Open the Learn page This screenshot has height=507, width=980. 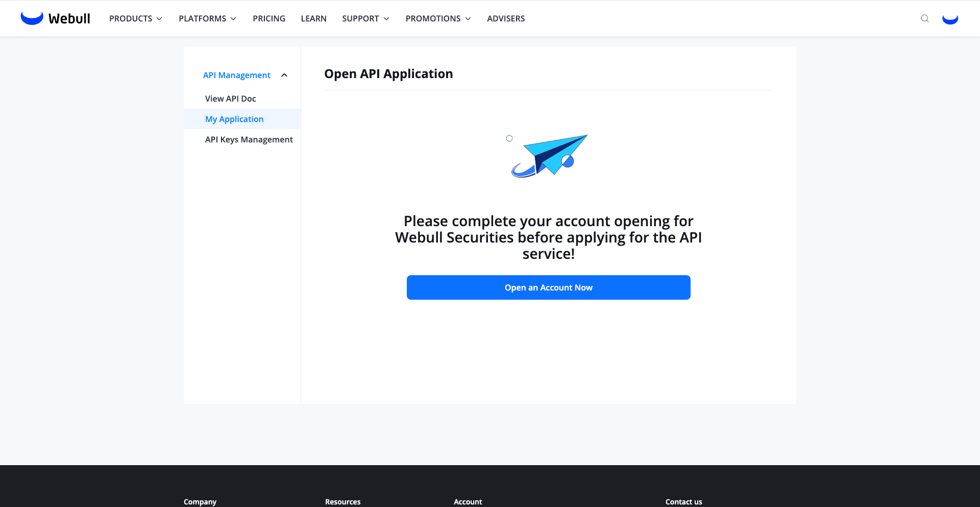point(313,18)
